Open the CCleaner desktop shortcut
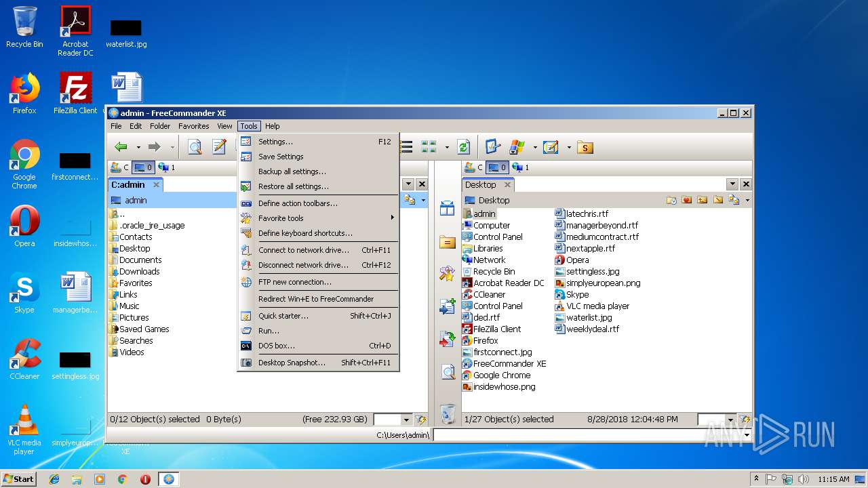The height and width of the screenshot is (488, 868). coord(24,361)
